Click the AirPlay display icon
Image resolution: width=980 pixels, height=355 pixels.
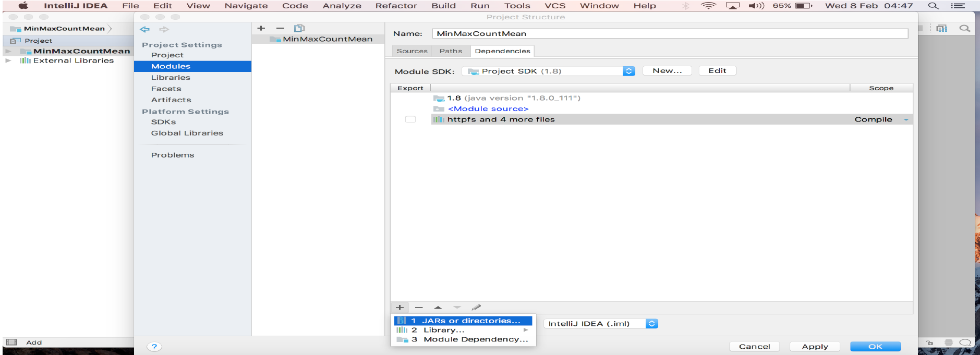coord(733,6)
